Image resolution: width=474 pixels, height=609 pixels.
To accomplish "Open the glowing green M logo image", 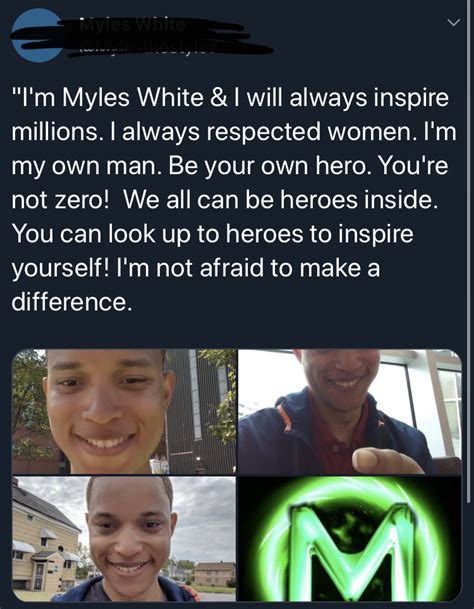I will coord(350,539).
